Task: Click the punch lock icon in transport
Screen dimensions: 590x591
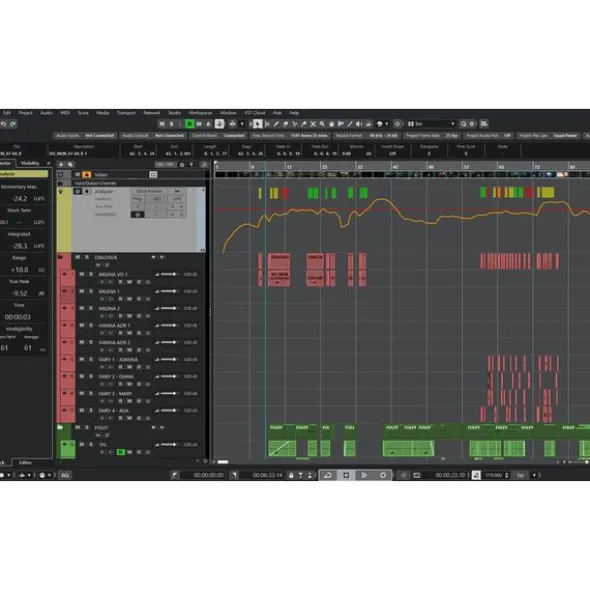Action: click(x=291, y=475)
